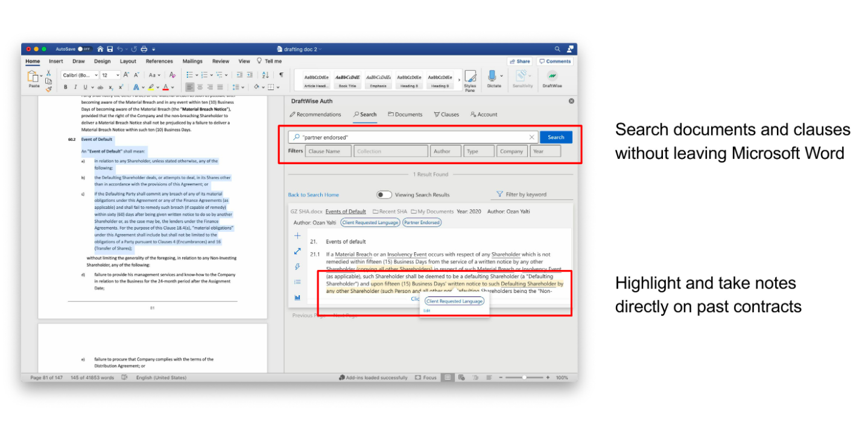Viewport: 868px width, 448px height.
Task: Increase indent icon
Action: [250, 75]
